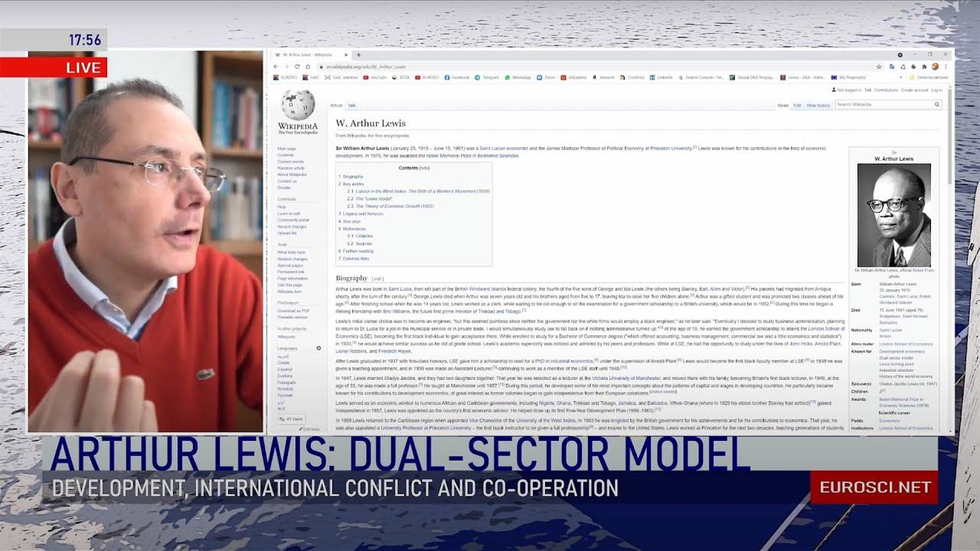Click the Search Wikipedia input field
Screen dimensions: 980x551
882,104
